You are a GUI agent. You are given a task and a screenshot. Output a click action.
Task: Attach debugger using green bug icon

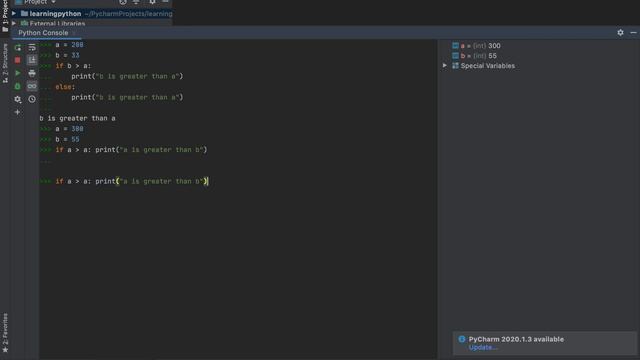pos(18,86)
